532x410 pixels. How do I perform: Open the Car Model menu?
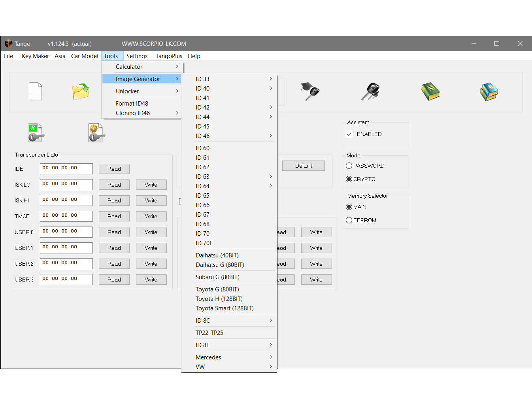click(x=85, y=56)
